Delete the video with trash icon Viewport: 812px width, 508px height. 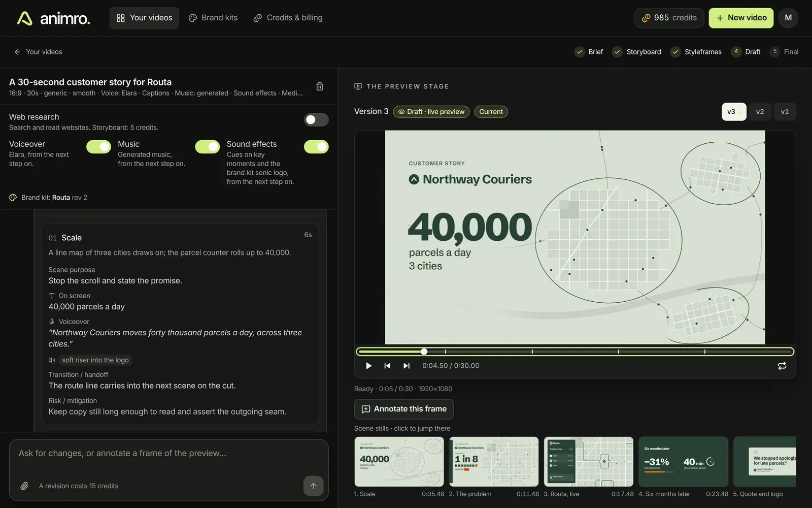tap(320, 86)
